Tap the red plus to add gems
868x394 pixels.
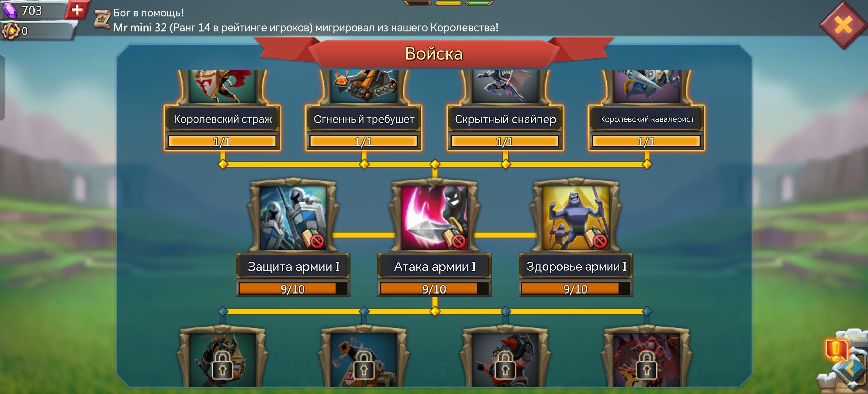tap(77, 9)
